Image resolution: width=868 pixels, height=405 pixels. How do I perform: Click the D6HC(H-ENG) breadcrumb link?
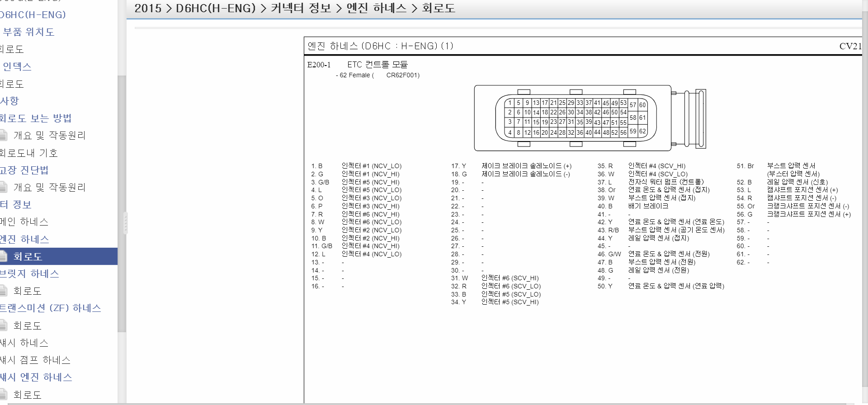click(x=216, y=9)
